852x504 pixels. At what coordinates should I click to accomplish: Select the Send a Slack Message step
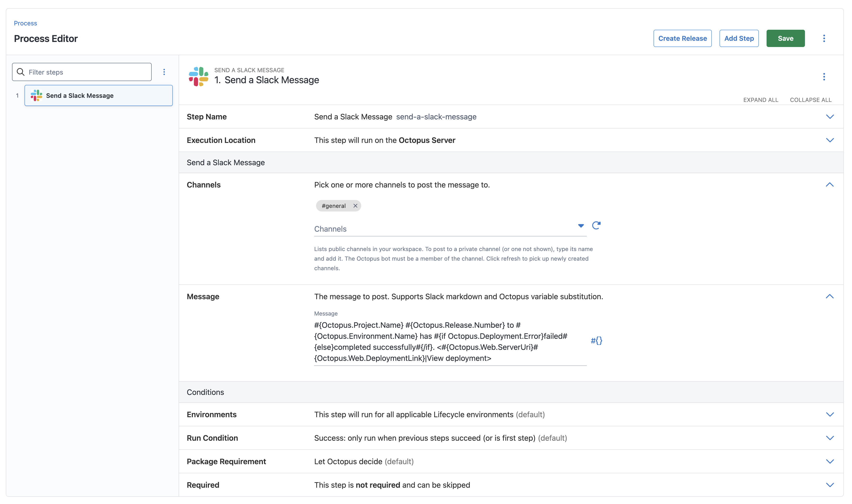[x=99, y=95]
